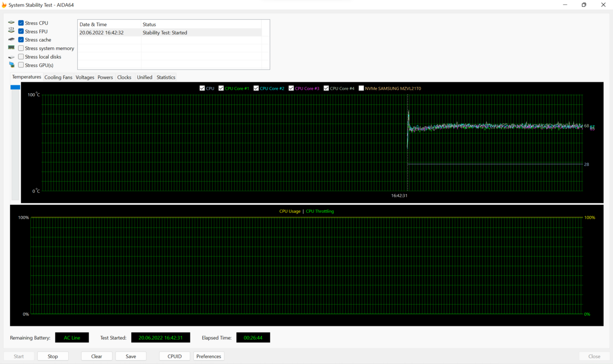Image resolution: width=613 pixels, height=364 pixels.
Task: Open the Cooling Fans tab
Action: pyautogui.click(x=58, y=77)
